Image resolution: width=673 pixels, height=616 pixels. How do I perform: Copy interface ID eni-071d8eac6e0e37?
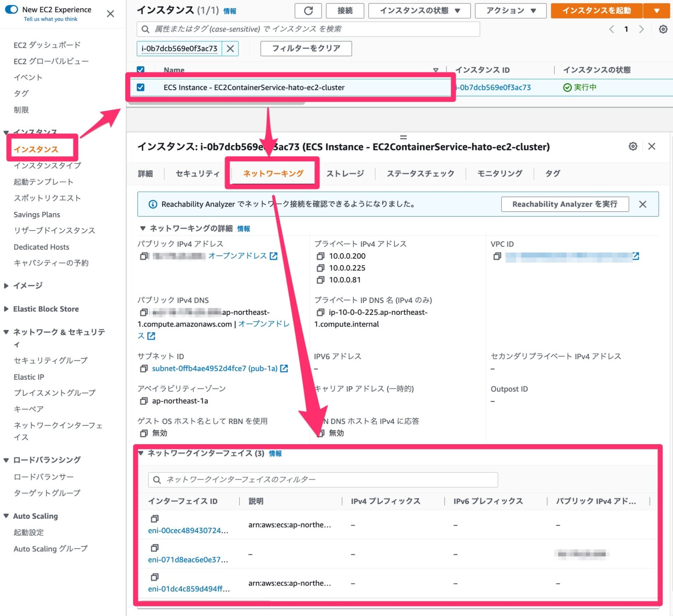point(154,548)
